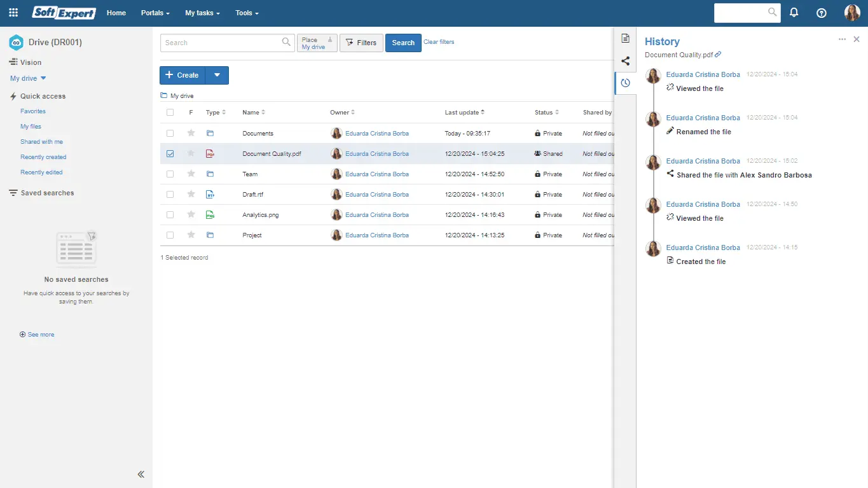Check the select all header checkbox
The image size is (868, 488).
click(170, 113)
